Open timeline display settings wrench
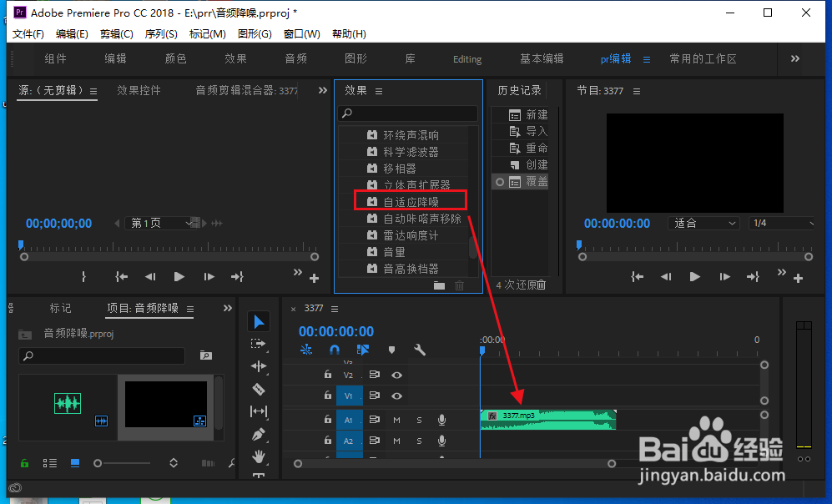This screenshot has width=832, height=504. click(x=420, y=350)
